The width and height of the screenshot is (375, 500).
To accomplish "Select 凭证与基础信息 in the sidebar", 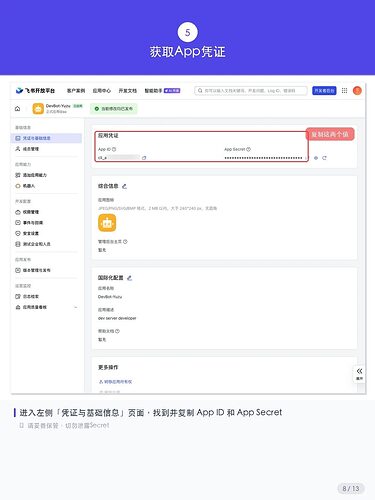I will click(46, 138).
